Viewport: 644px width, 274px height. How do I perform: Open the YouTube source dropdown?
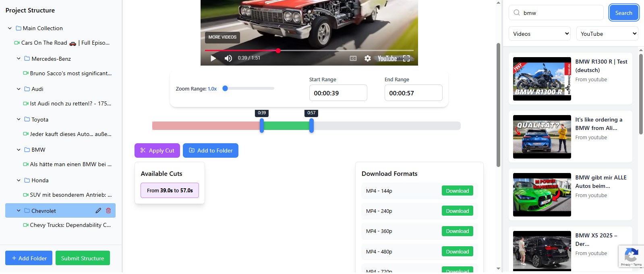point(607,34)
